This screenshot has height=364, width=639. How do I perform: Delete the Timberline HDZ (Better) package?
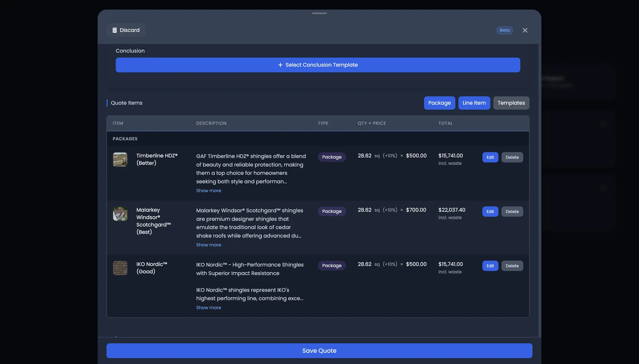[x=512, y=157]
